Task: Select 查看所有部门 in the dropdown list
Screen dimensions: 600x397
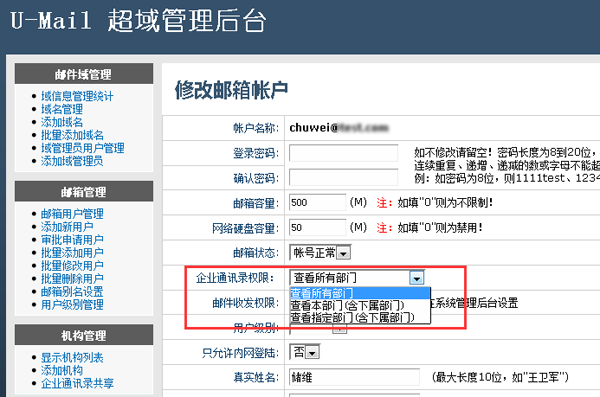Action: 360,294
